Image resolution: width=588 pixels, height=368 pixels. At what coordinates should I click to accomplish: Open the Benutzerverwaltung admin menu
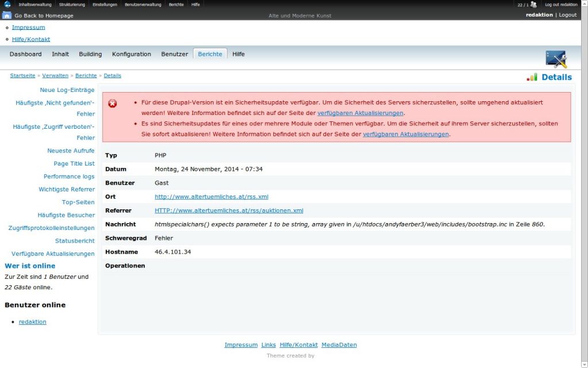(143, 5)
